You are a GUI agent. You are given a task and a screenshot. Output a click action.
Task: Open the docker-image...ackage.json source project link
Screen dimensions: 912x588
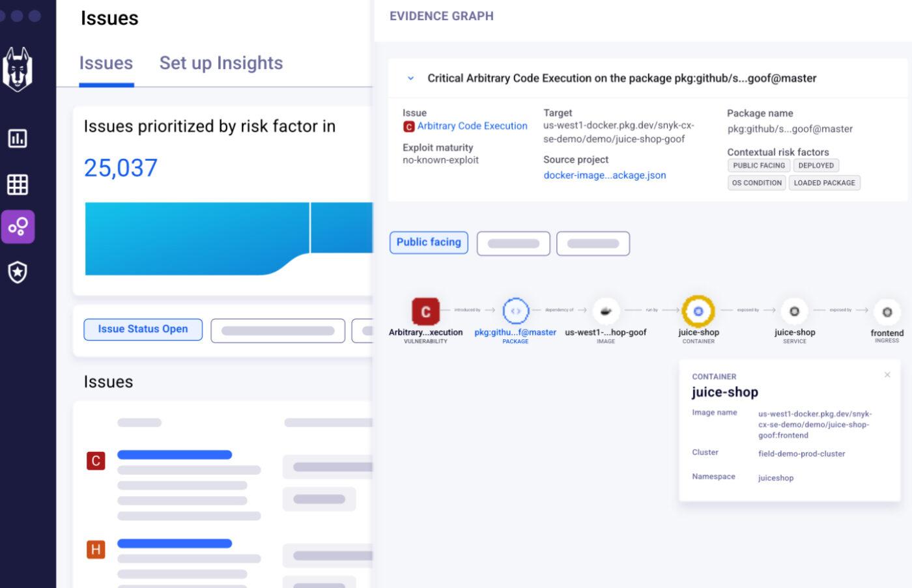pyautogui.click(x=605, y=175)
